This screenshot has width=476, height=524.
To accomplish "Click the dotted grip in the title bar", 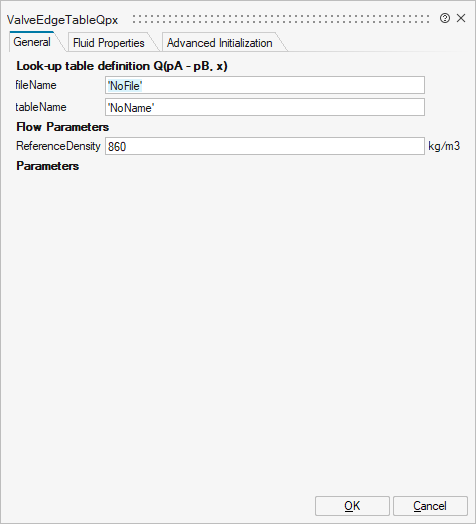I will (x=281, y=19).
